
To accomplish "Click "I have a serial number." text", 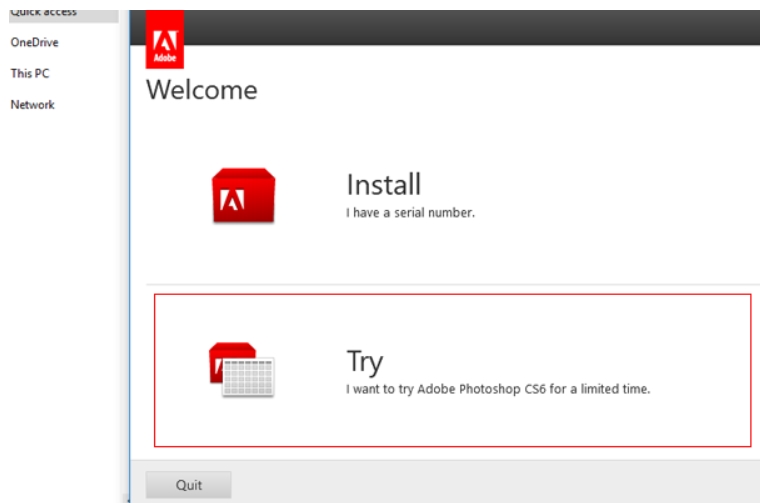I will [x=410, y=213].
